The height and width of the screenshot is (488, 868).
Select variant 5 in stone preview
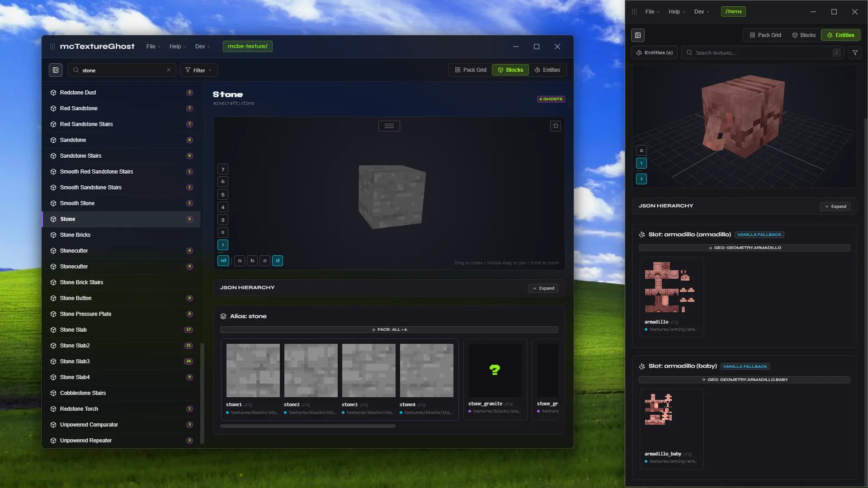point(223,195)
